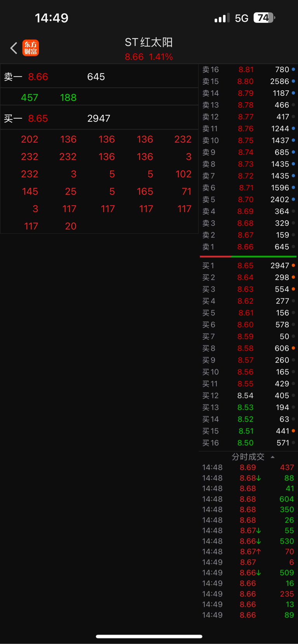
Task: Tap the last queue value 20
Action: click(71, 226)
